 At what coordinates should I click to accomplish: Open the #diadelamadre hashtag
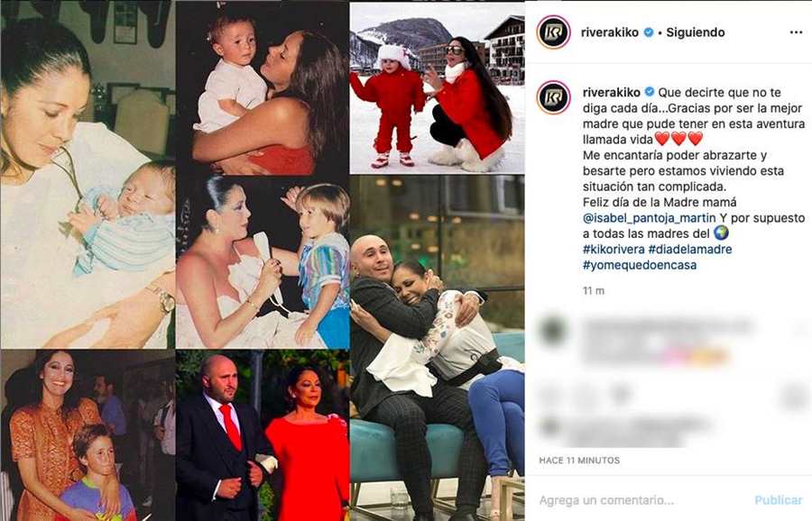coord(690,249)
